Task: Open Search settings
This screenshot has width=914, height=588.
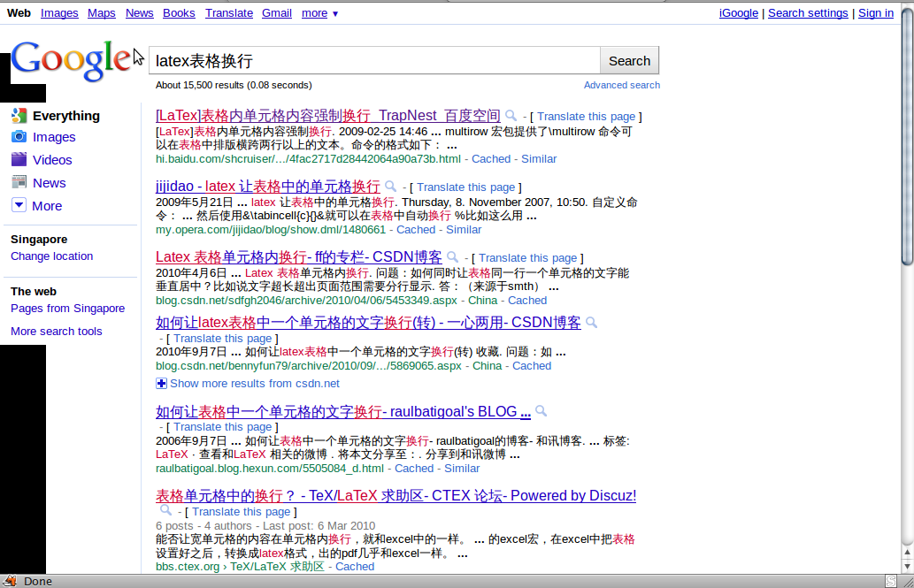Action: click(808, 12)
